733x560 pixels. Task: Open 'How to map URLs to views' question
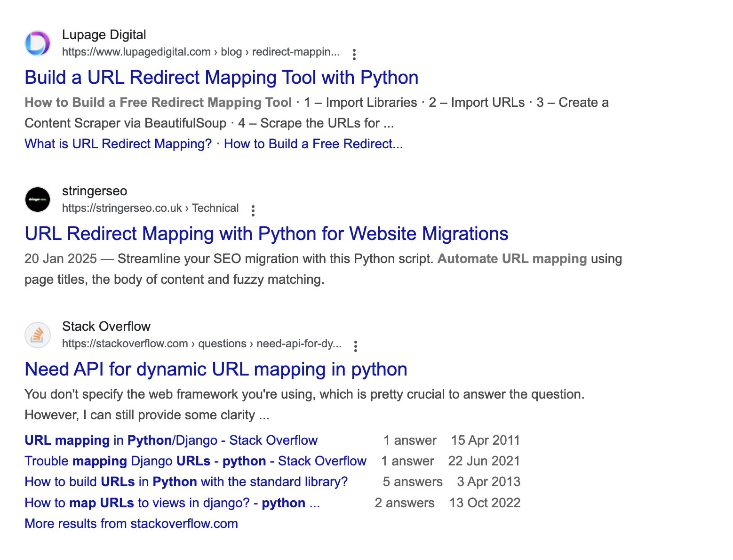pos(172,503)
